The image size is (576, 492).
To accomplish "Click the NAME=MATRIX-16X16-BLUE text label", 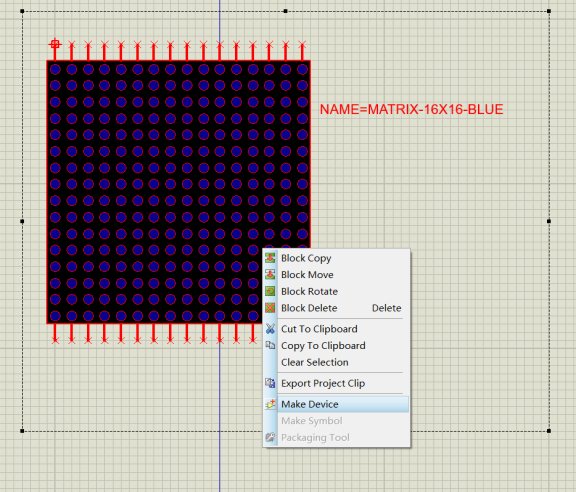I will [411, 109].
